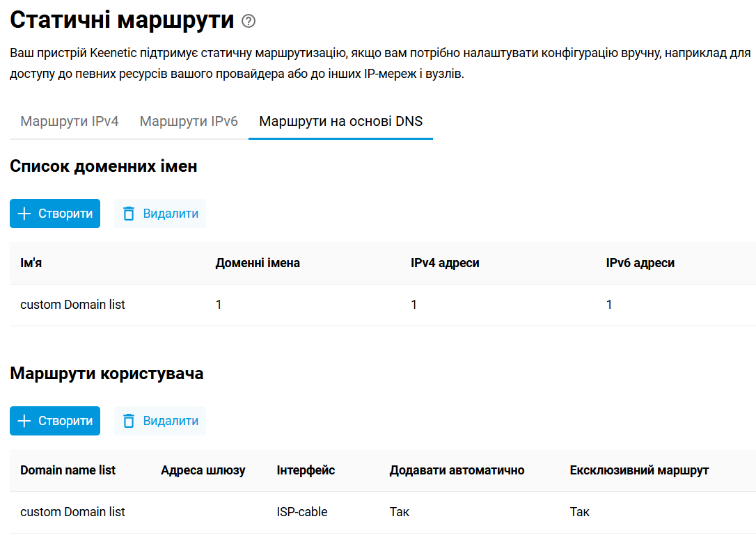
Task: Click Так value under Ексклюзивний маршрут
Action: tap(580, 512)
